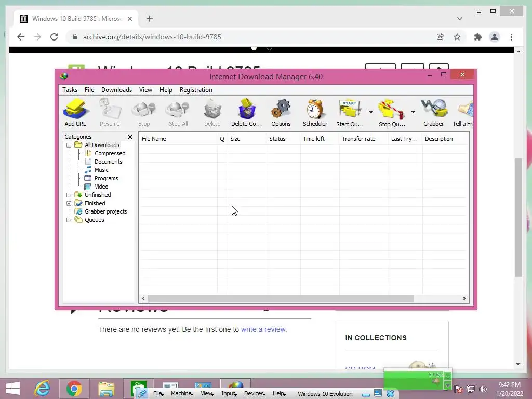The height and width of the screenshot is (399, 532).
Task: Open IDM Options gear icon
Action: [x=281, y=113]
